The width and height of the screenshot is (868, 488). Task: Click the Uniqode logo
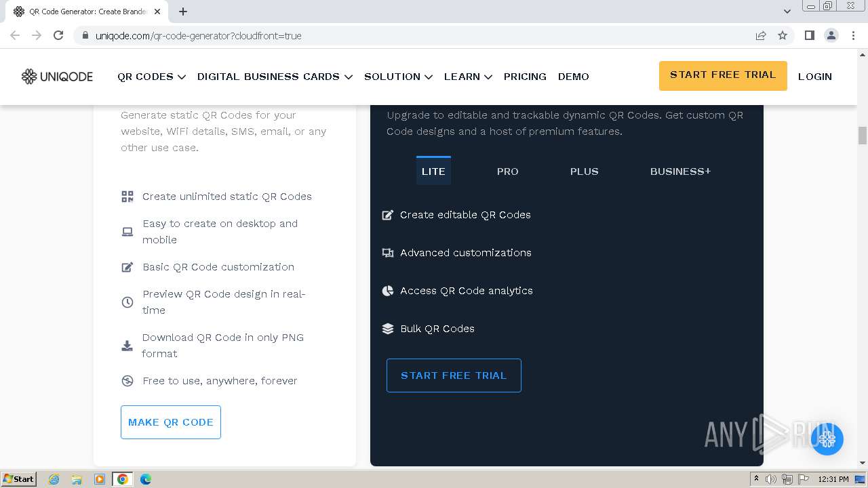coord(57,77)
